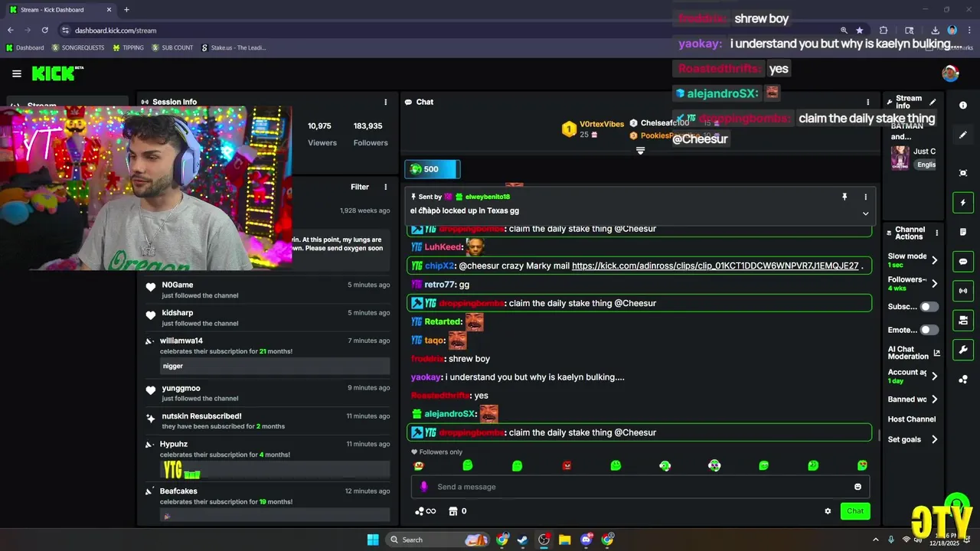
Task: Toggle the Emotes-only chat switch
Action: pos(929,330)
